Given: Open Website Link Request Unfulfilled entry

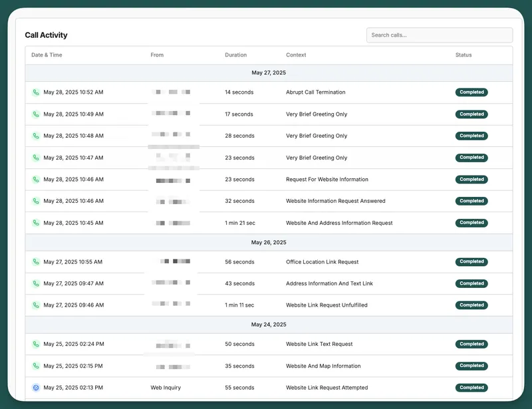Looking at the screenshot, I should tap(327, 305).
